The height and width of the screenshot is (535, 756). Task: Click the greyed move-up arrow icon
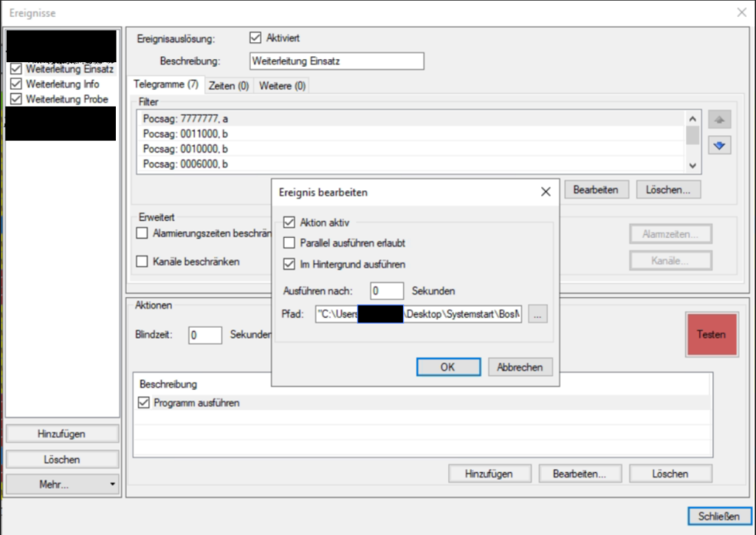719,120
